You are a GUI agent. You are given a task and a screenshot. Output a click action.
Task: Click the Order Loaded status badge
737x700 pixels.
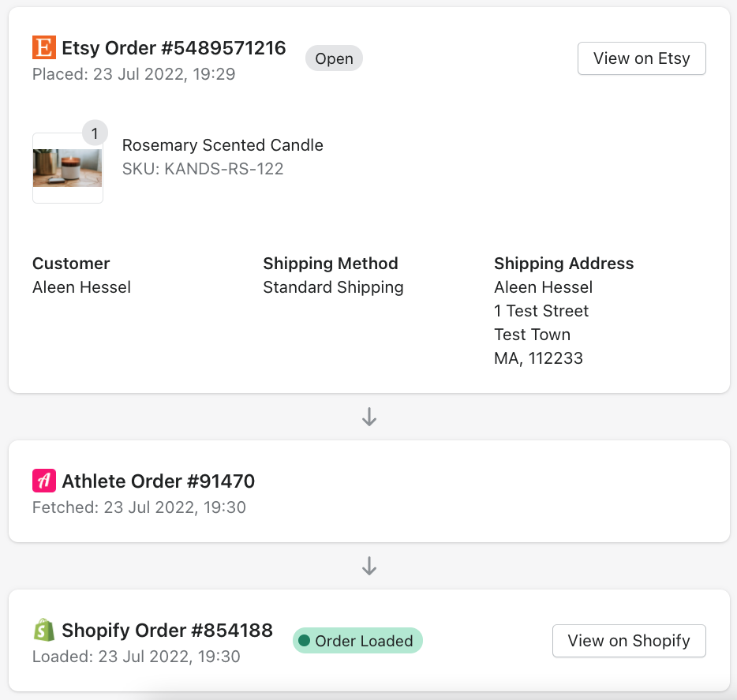pos(357,641)
